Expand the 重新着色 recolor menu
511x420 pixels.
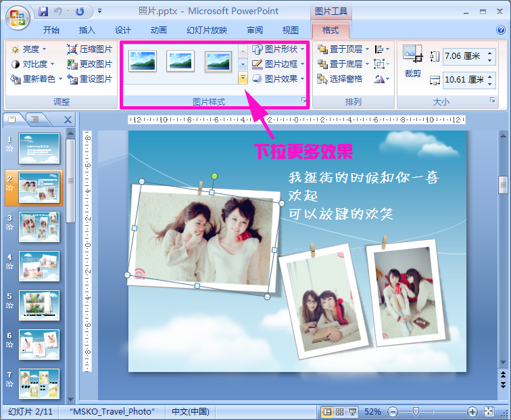(36, 79)
